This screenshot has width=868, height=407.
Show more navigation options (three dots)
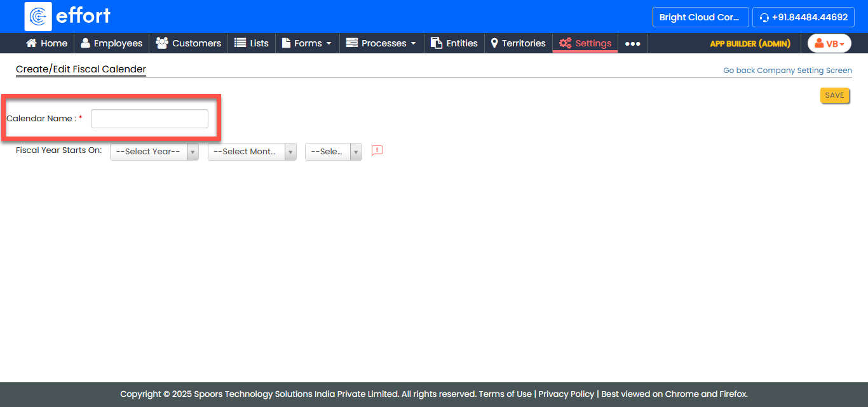632,43
